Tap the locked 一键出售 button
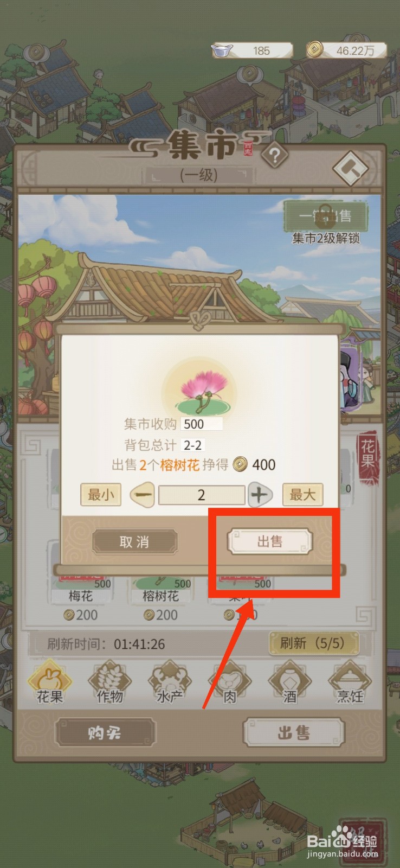The height and width of the screenshot is (868, 400). (x=326, y=216)
